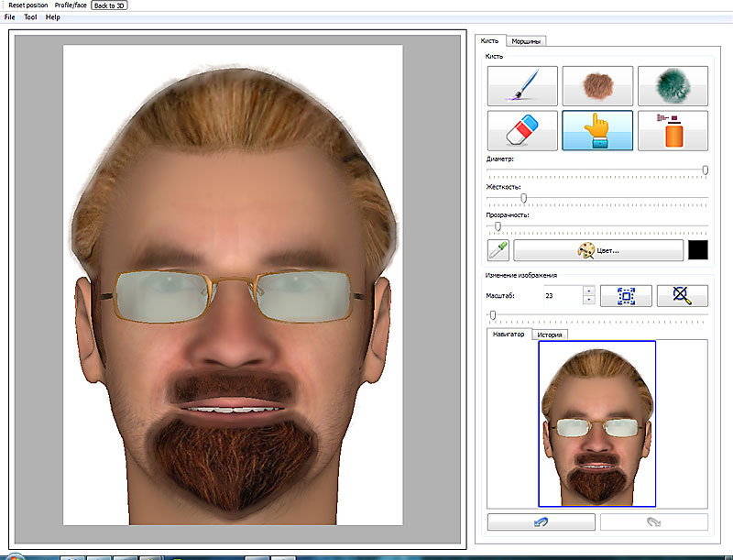Increase Масштаб value with up arrow
The height and width of the screenshot is (560, 733).
589,291
